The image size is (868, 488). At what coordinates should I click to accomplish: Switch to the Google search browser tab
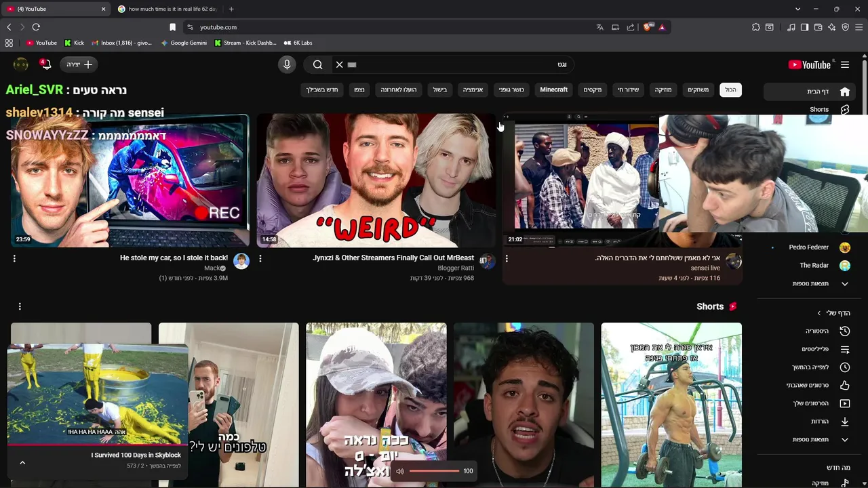168,9
